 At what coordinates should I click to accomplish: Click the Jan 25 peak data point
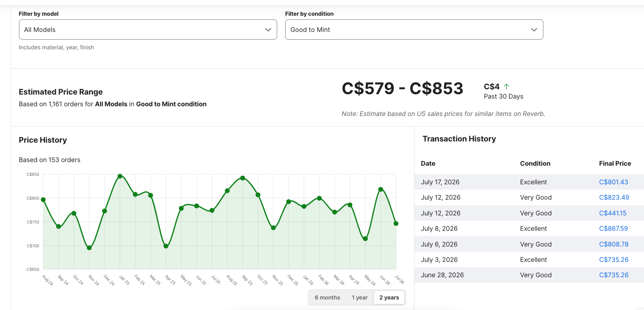tap(120, 176)
